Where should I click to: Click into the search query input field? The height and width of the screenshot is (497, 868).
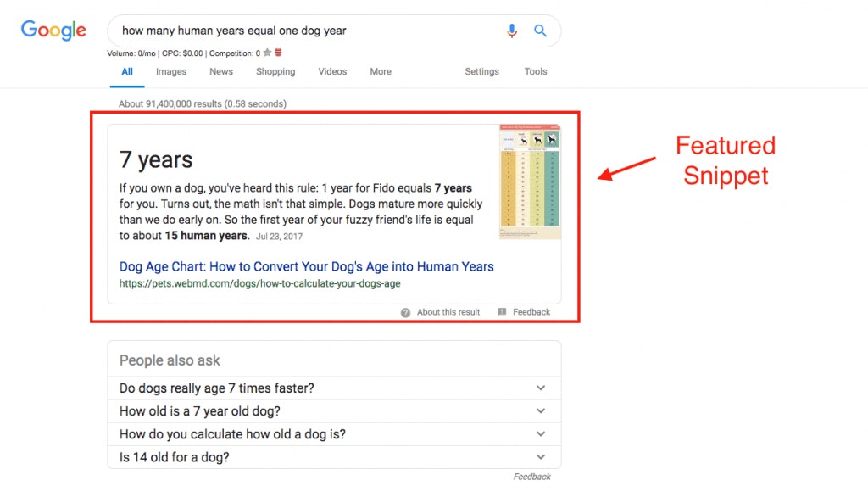[x=305, y=31]
